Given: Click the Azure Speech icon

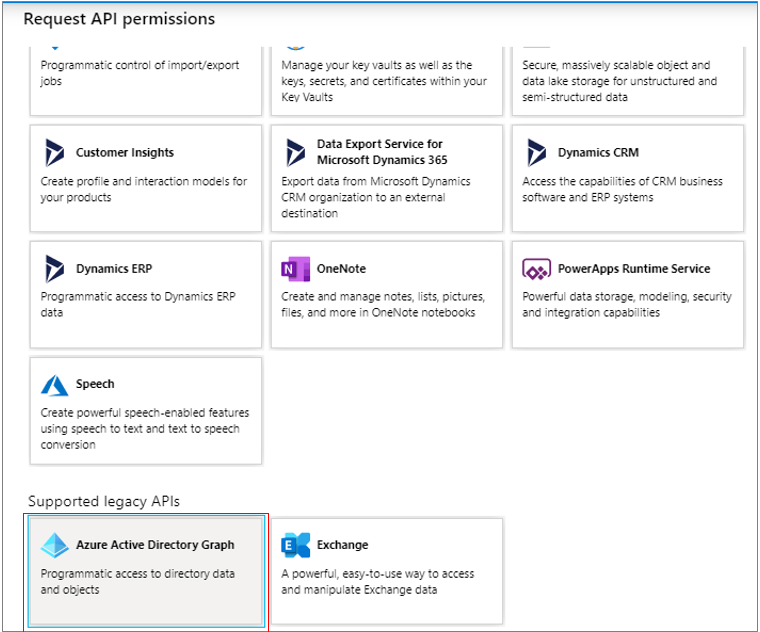Looking at the screenshot, I should tap(54, 385).
